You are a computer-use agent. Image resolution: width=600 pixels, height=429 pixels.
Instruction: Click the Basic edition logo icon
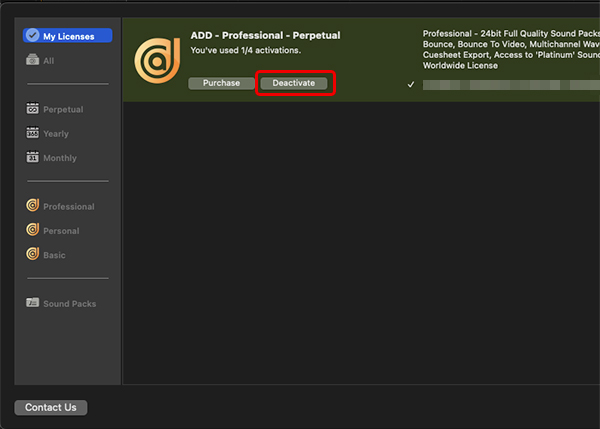[x=33, y=254]
